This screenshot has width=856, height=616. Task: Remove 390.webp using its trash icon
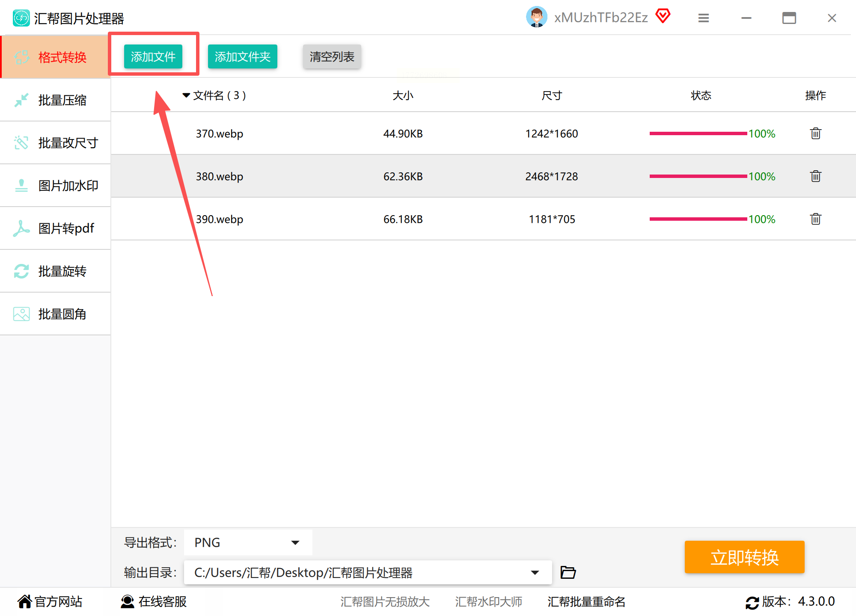pos(815,219)
